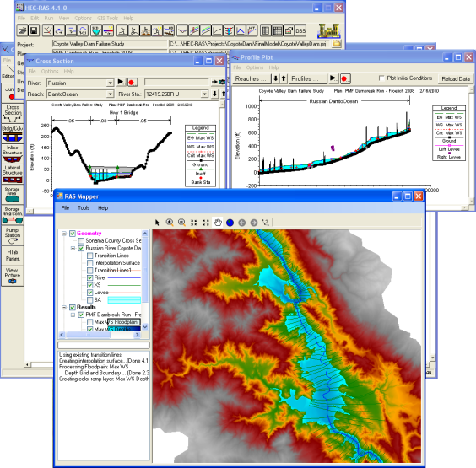The width and height of the screenshot is (476, 468).
Task: Click the cyan SA layer color swatch
Action: tap(124, 300)
